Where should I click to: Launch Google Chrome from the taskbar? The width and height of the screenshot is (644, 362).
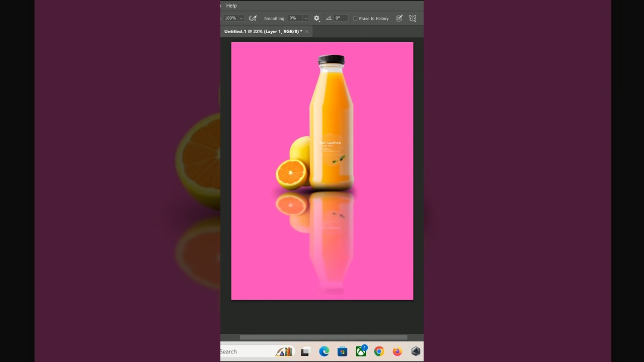pos(379,351)
